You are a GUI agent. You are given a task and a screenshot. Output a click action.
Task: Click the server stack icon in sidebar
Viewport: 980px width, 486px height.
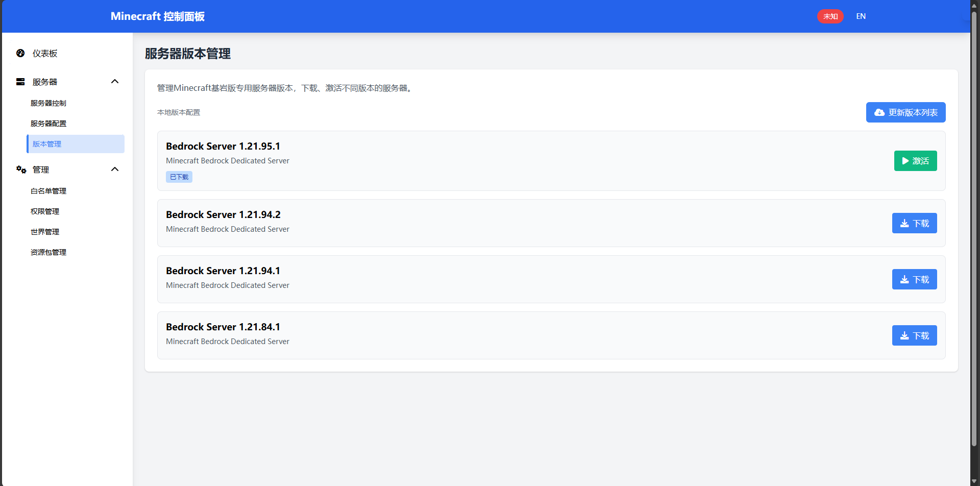coord(20,82)
